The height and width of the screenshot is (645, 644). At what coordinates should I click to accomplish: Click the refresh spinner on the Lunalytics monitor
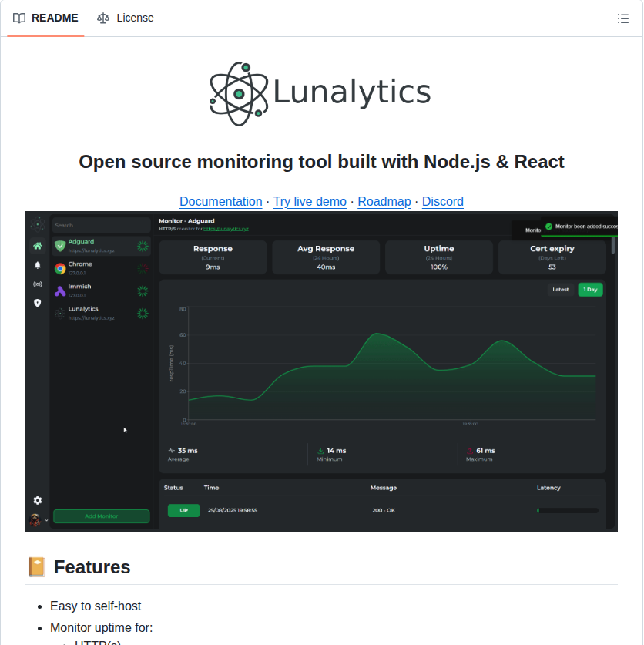[143, 314]
